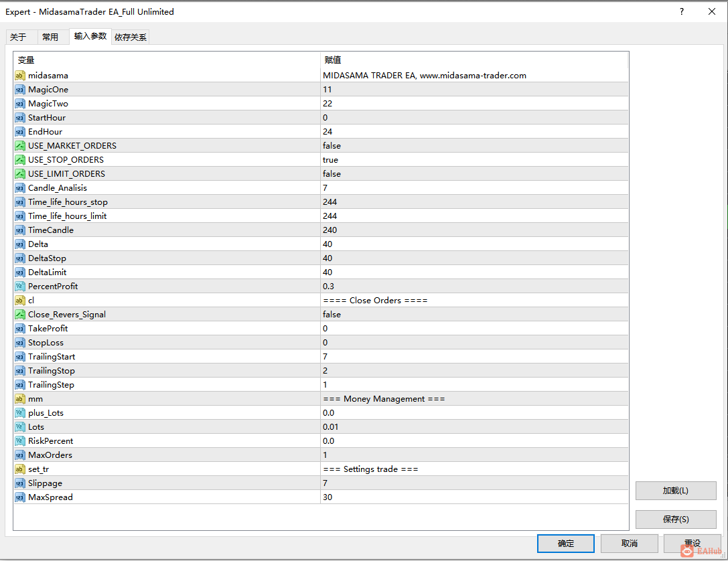Click the integer icon beside Time_life_hours_stop

[x=19, y=202]
